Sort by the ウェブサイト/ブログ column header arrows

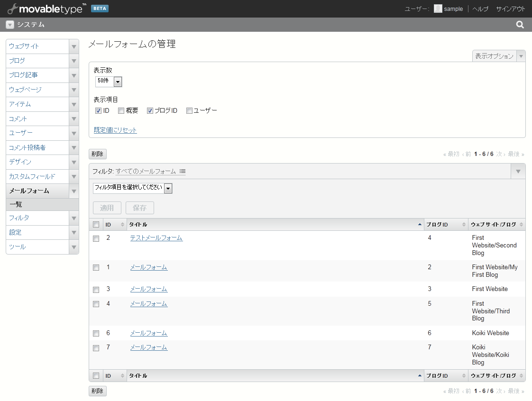point(521,224)
